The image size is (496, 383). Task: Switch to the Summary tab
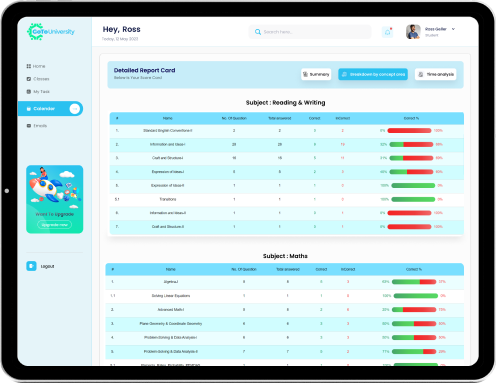pyautogui.click(x=316, y=74)
